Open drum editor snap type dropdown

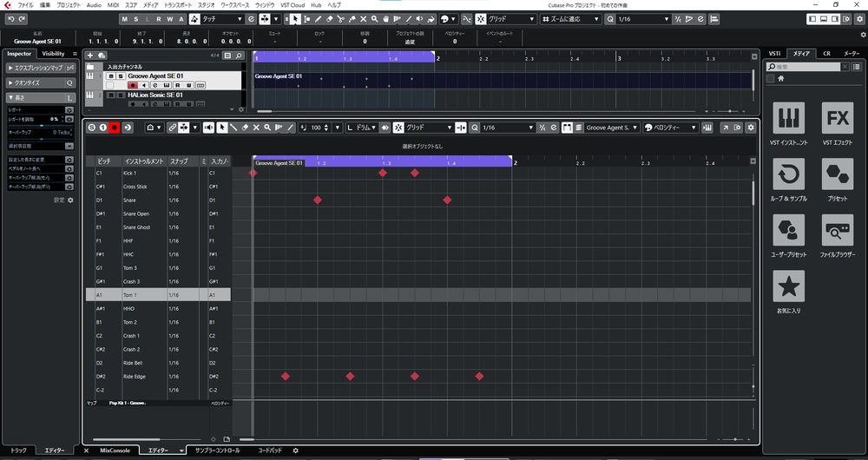pyautogui.click(x=429, y=128)
